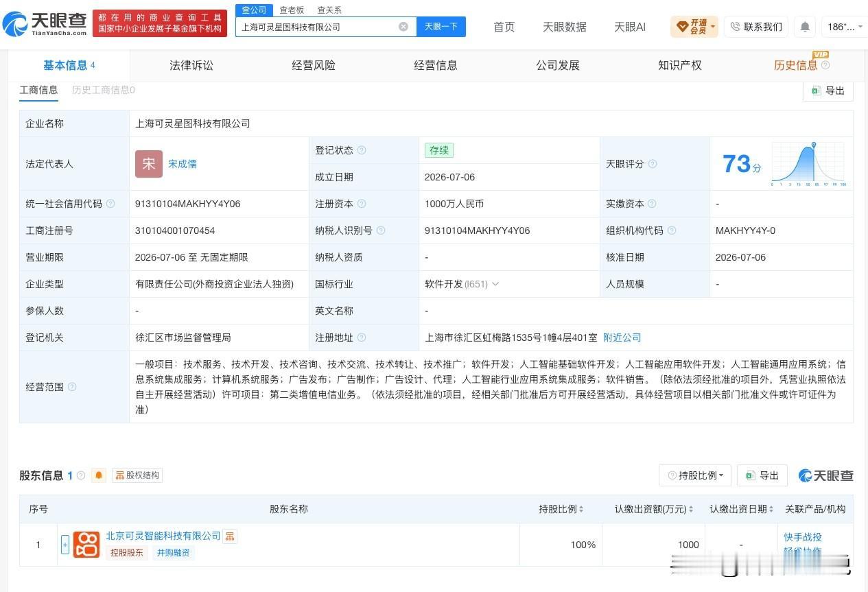Open the 知识产权 tab
This screenshot has width=868, height=592.
click(680, 65)
